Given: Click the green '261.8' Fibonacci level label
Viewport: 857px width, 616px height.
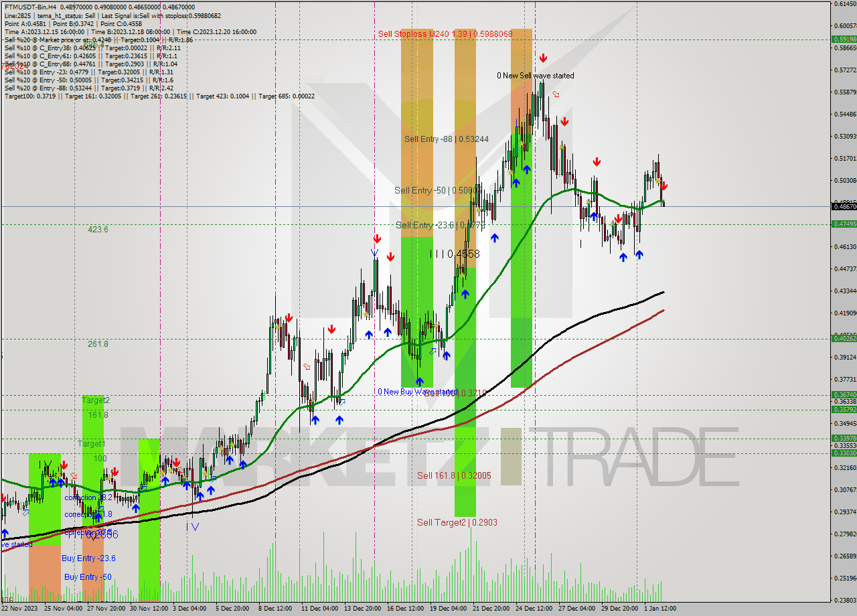Looking at the screenshot, I should (98, 344).
